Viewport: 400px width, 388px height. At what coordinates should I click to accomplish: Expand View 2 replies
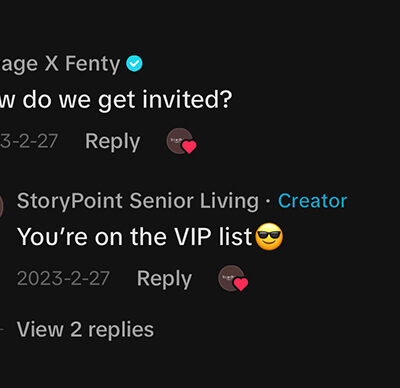pyautogui.click(x=85, y=330)
